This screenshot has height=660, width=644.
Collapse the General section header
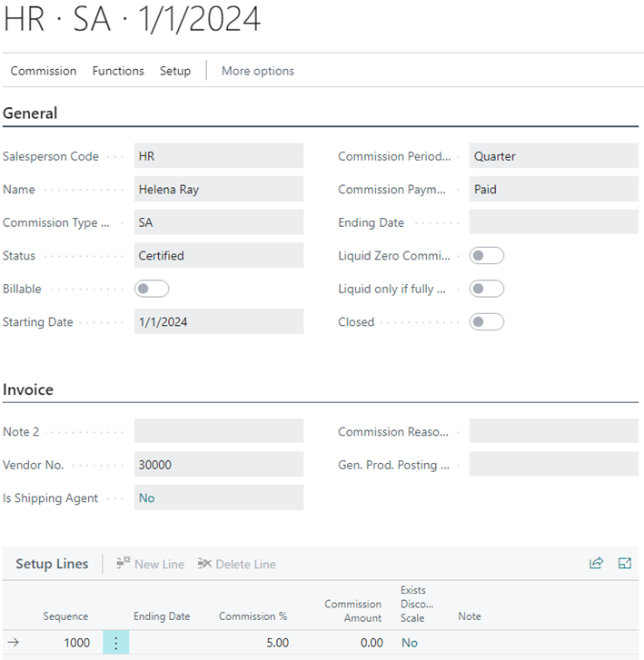(x=30, y=113)
